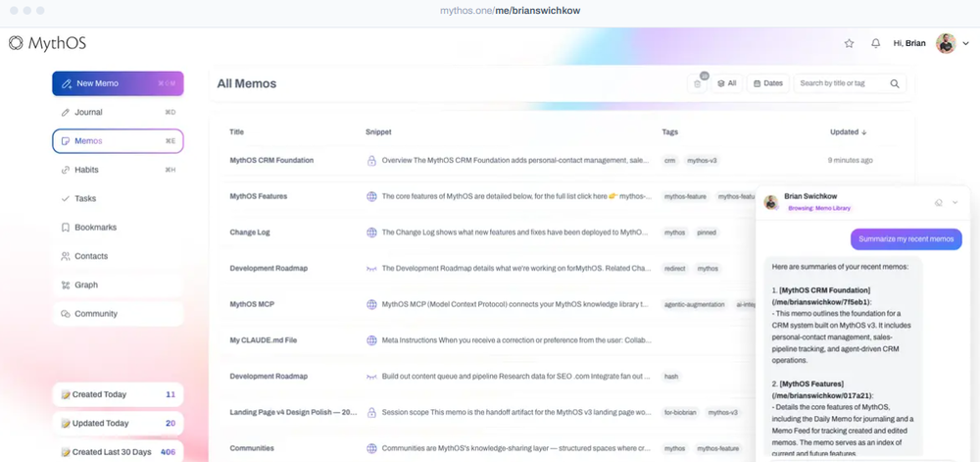Image resolution: width=980 pixels, height=462 pixels.
Task: Filter by the crm tag
Action: 669,161
